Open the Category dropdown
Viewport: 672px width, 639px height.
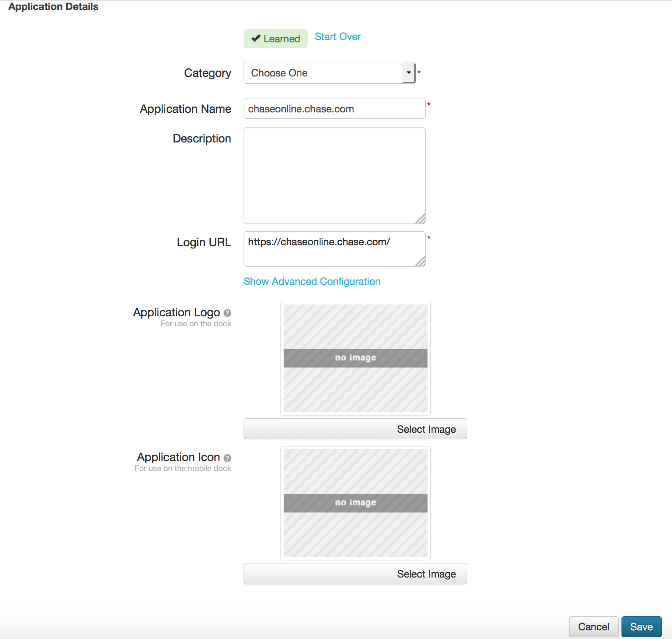(x=328, y=73)
